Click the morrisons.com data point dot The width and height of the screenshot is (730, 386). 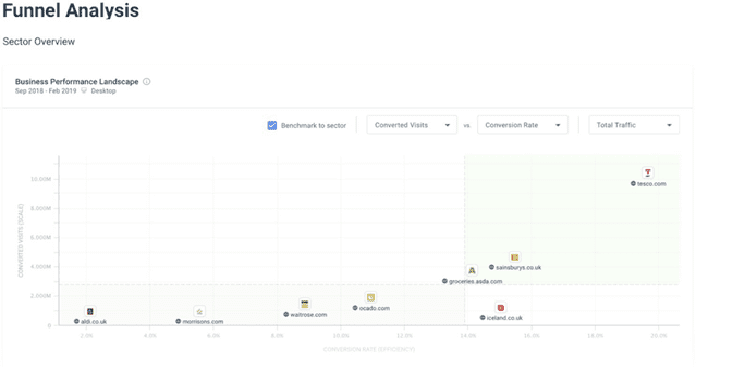[178, 321]
